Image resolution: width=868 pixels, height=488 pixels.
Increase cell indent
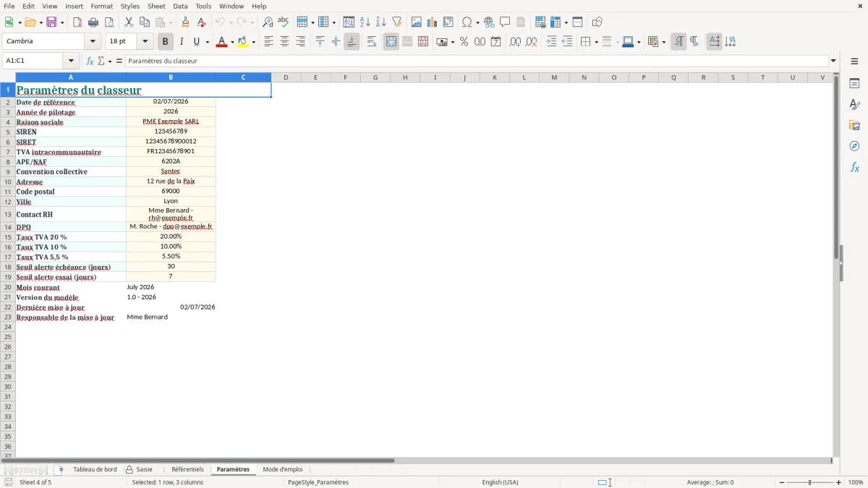coord(551,41)
